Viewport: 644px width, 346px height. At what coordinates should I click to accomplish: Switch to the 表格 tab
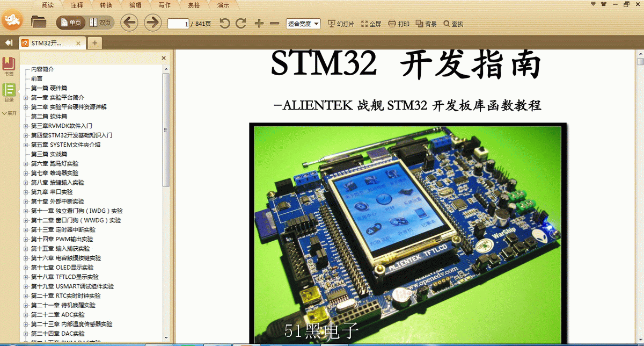(194, 5)
